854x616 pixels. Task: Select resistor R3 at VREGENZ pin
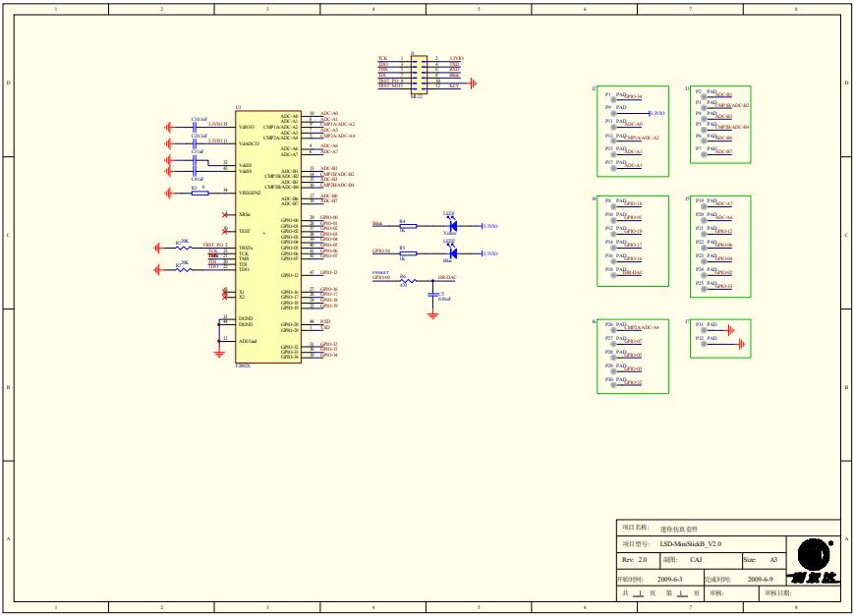[199, 193]
